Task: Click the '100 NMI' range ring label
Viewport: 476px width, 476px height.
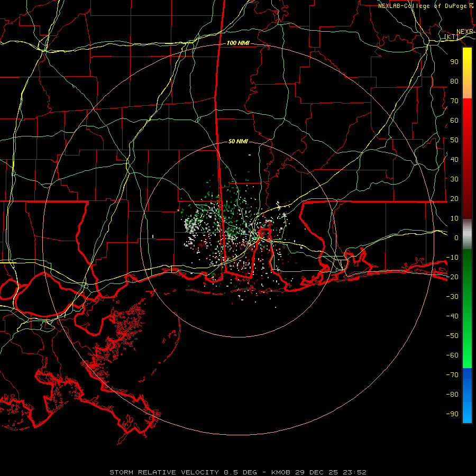Action: (238, 43)
